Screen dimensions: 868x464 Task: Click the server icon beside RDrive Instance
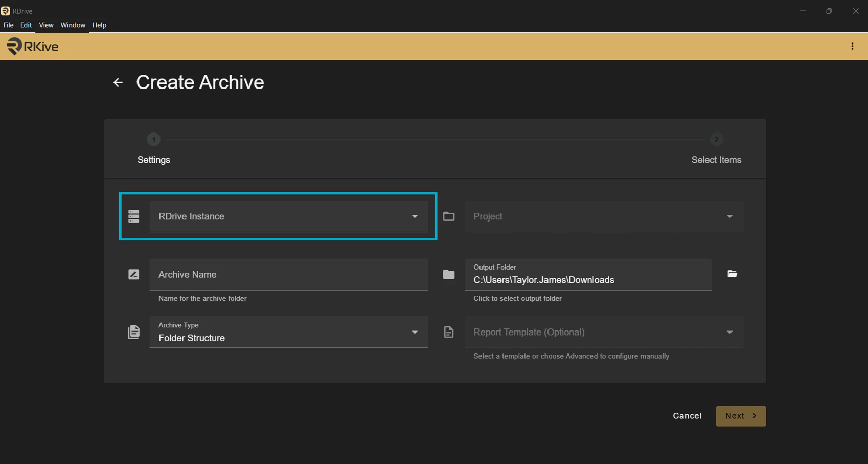(134, 216)
